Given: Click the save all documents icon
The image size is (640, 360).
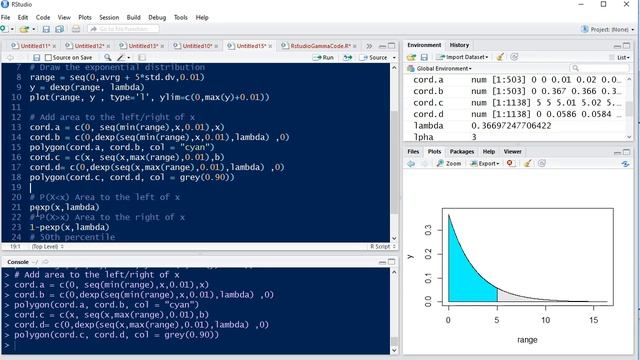Looking at the screenshot, I should tap(60, 29).
